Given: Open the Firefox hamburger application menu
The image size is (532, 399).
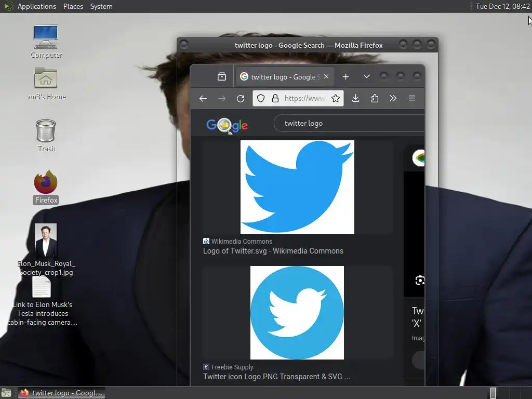Looking at the screenshot, I should 412,98.
